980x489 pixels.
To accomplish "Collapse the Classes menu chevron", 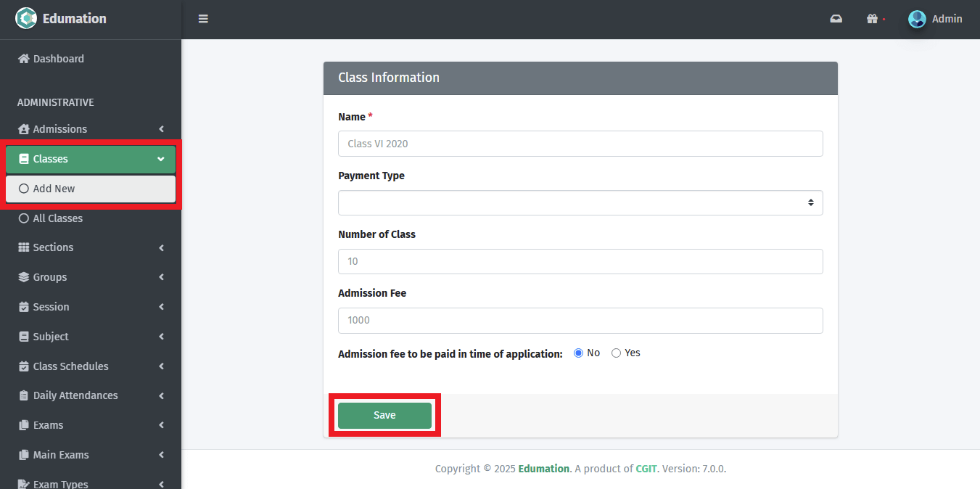I will click(x=161, y=160).
